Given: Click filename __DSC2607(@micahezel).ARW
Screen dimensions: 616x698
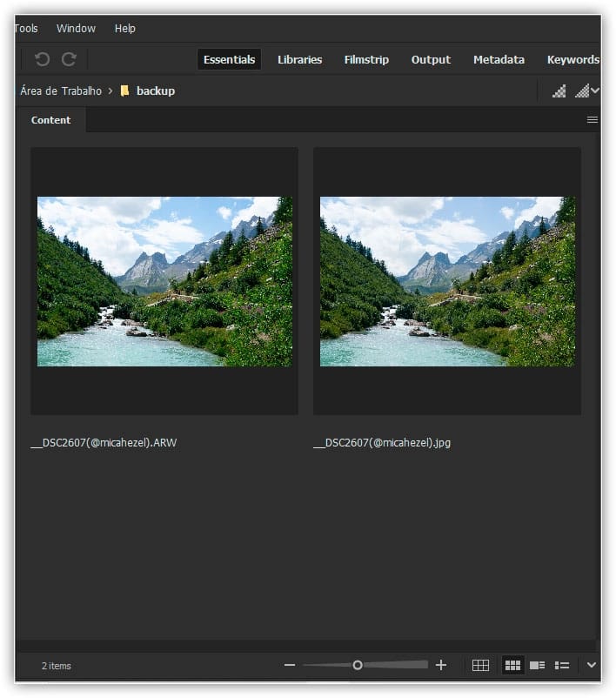Looking at the screenshot, I should (x=104, y=442).
